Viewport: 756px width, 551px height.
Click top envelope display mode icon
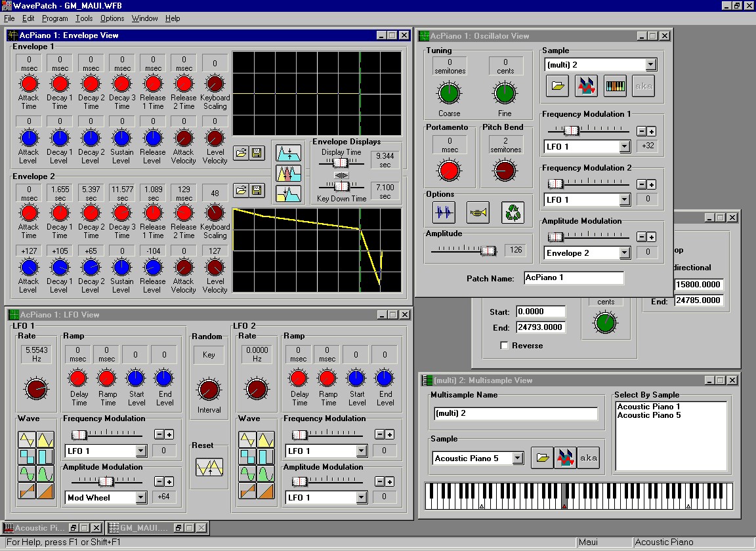pos(288,153)
